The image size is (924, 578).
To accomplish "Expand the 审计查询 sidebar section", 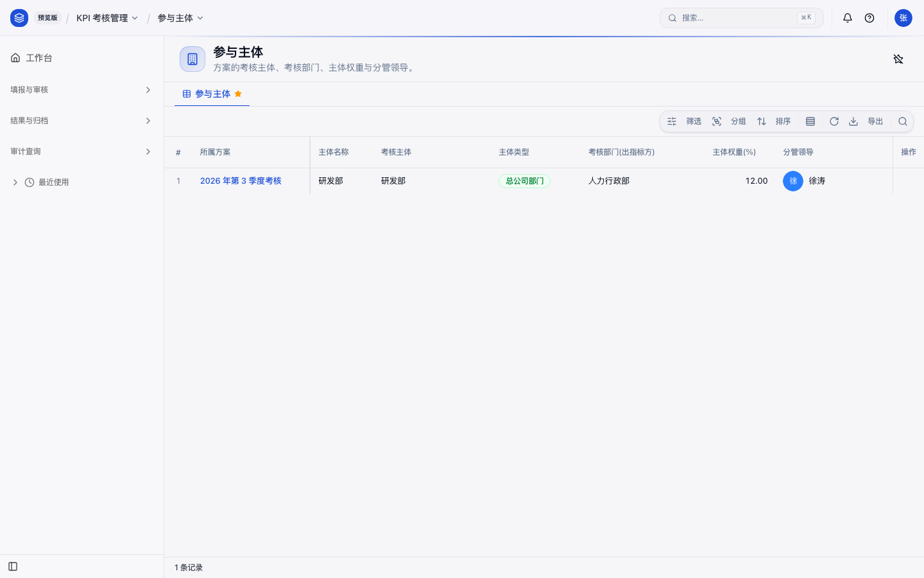I will (81, 152).
